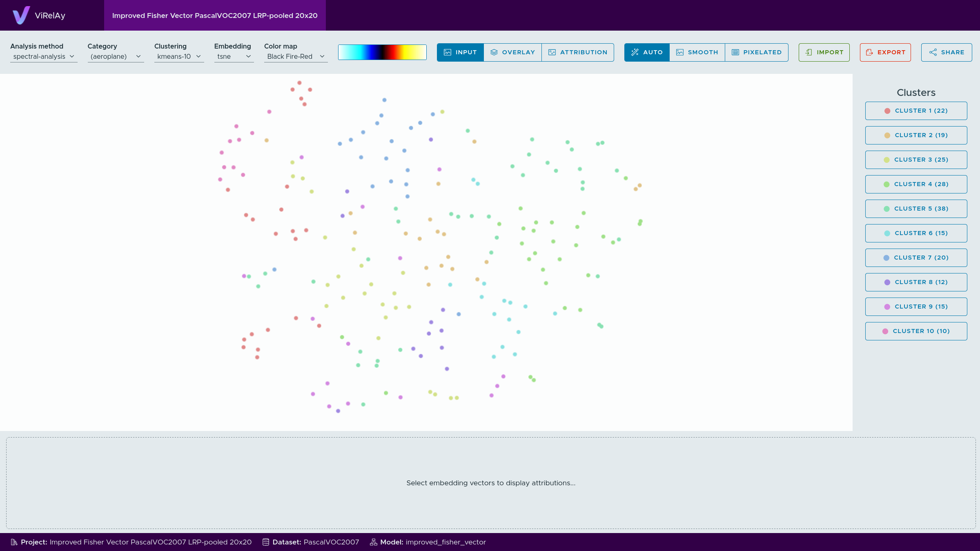Click the Cluster 10 pink dot

tap(885, 331)
